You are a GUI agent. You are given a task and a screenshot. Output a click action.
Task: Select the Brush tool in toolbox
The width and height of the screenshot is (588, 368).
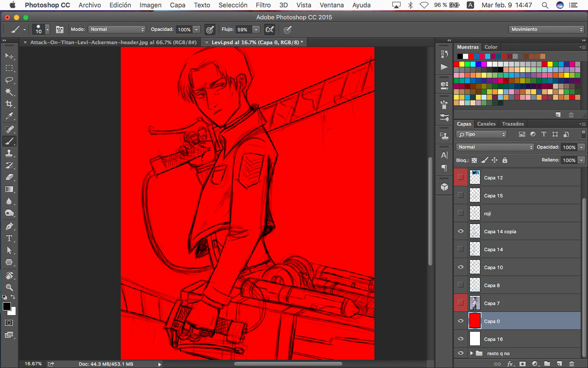tap(9, 141)
